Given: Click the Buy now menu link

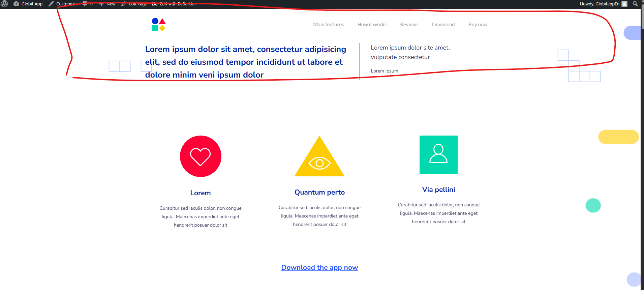Looking at the screenshot, I should click(x=478, y=25).
